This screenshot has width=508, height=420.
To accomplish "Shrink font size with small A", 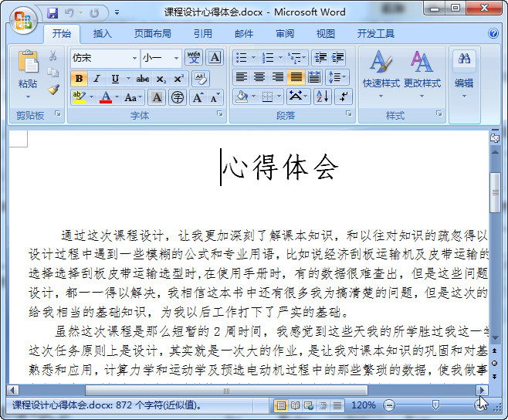I will [215, 97].
